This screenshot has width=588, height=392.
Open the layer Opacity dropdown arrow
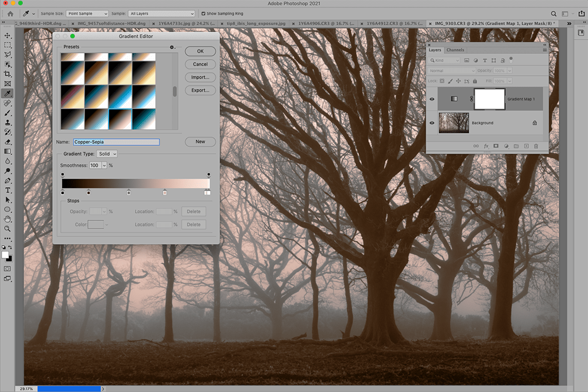coord(510,71)
